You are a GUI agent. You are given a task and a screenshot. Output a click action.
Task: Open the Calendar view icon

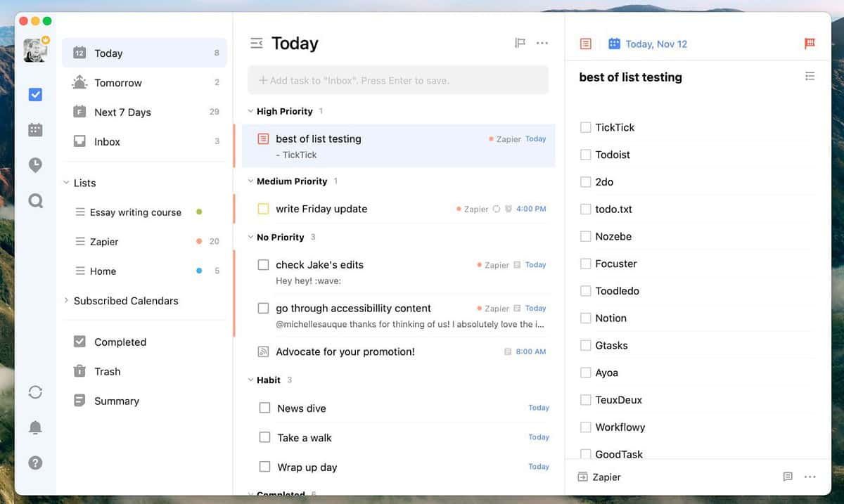point(35,129)
